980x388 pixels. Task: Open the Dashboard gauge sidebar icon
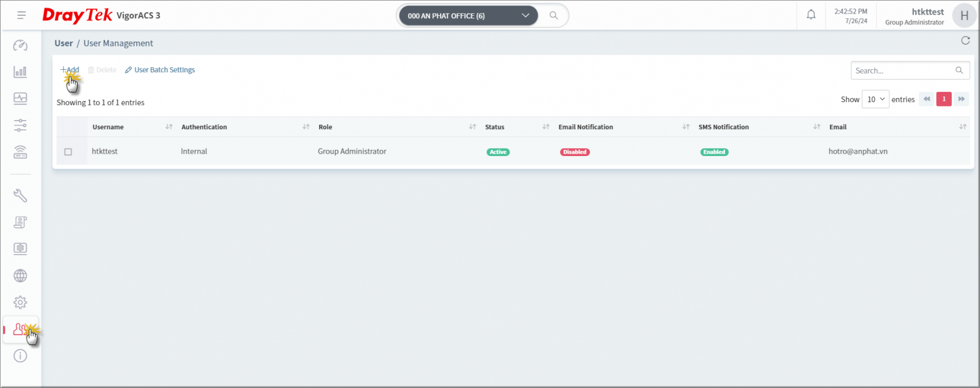click(x=20, y=45)
